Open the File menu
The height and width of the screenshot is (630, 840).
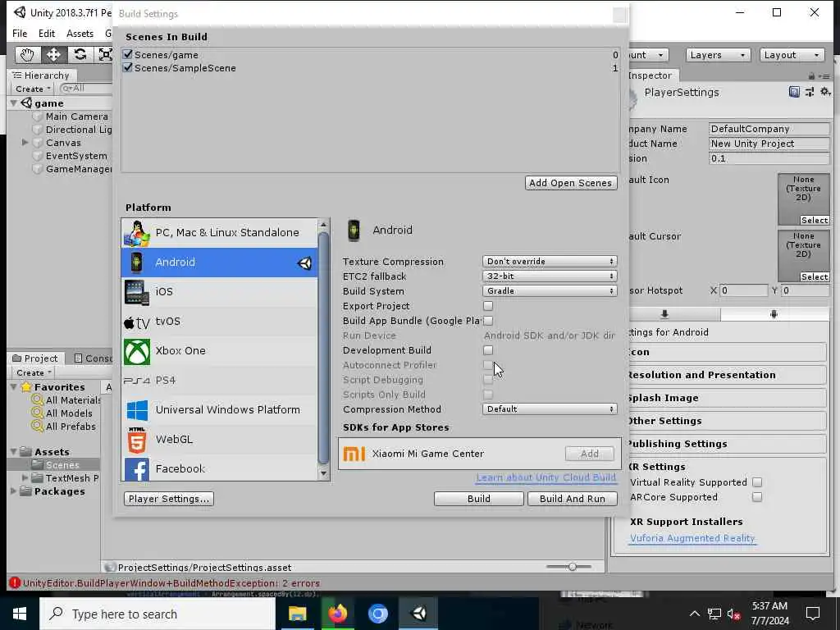(20, 33)
